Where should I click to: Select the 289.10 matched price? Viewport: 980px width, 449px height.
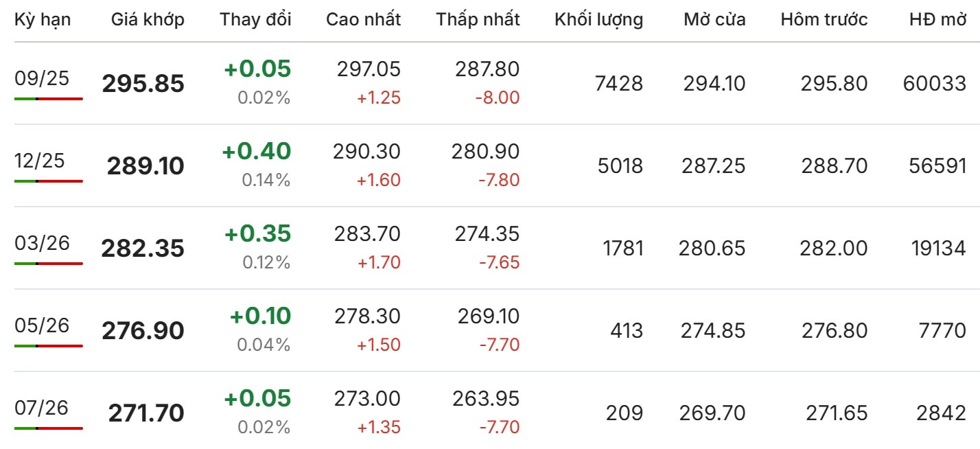(145, 166)
